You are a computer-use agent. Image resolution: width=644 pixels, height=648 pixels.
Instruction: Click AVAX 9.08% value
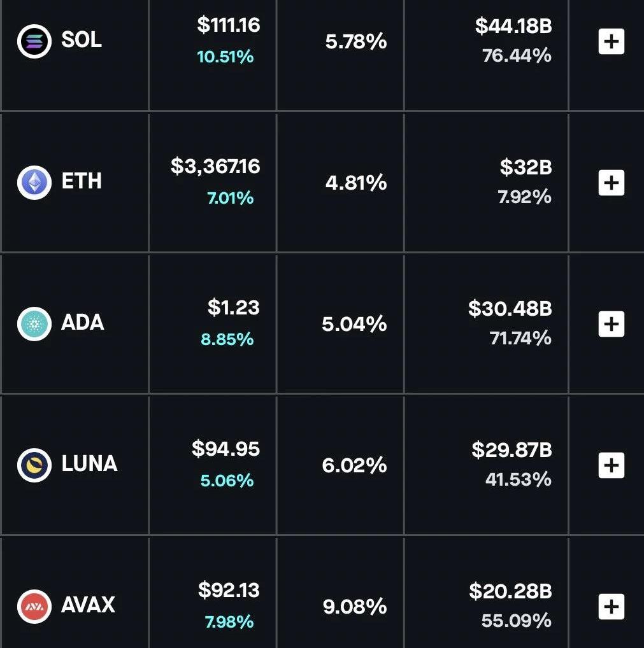tap(355, 607)
